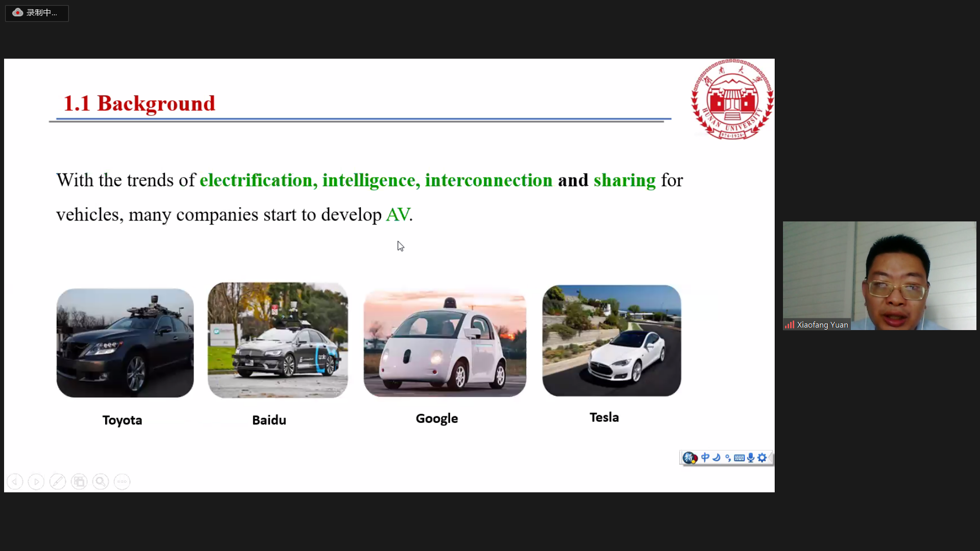The height and width of the screenshot is (551, 980).
Task: Click the green 'AV' abbreviation
Action: click(398, 215)
